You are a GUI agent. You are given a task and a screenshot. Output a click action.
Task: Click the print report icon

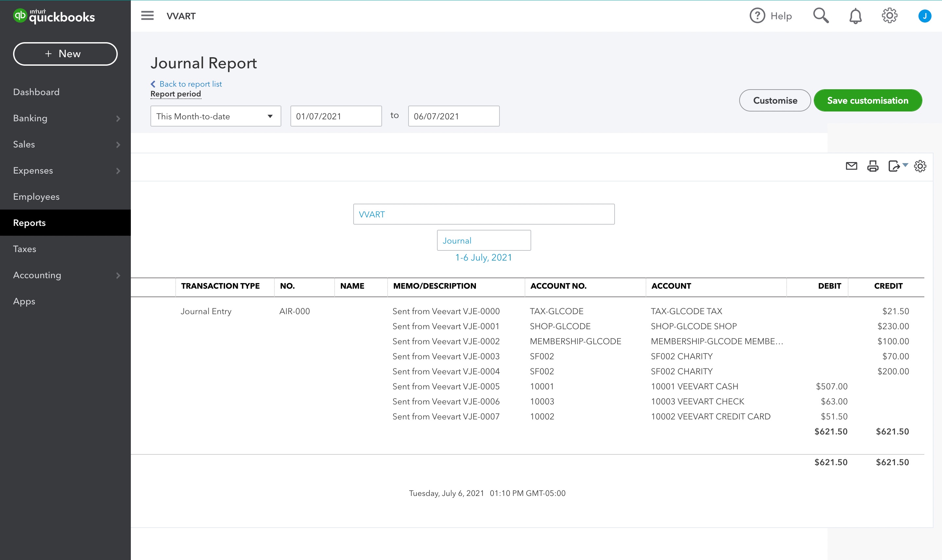tap(873, 166)
